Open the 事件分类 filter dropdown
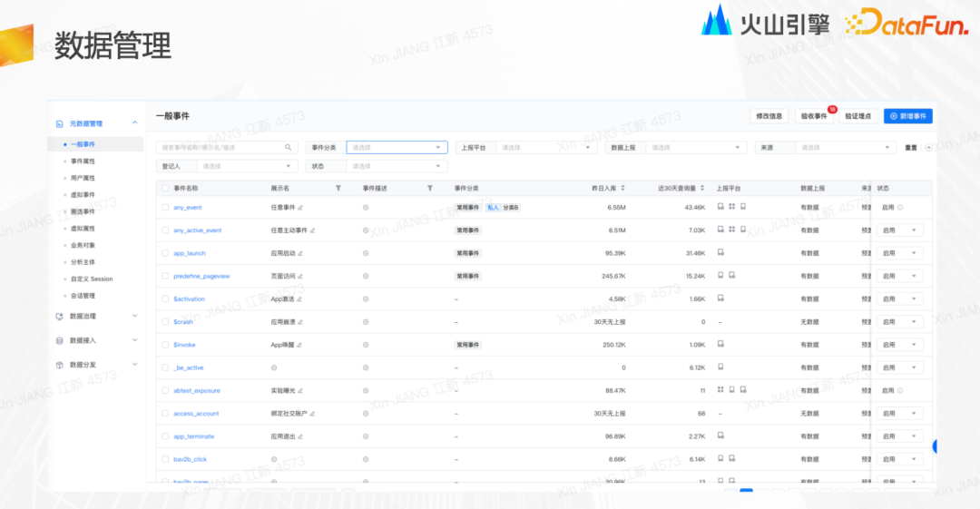980x509 pixels. point(397,148)
